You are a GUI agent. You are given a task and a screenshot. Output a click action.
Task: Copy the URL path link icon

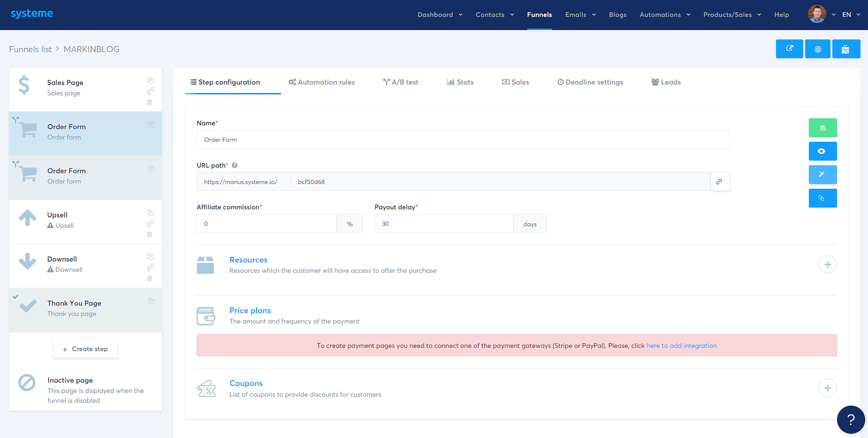point(719,182)
